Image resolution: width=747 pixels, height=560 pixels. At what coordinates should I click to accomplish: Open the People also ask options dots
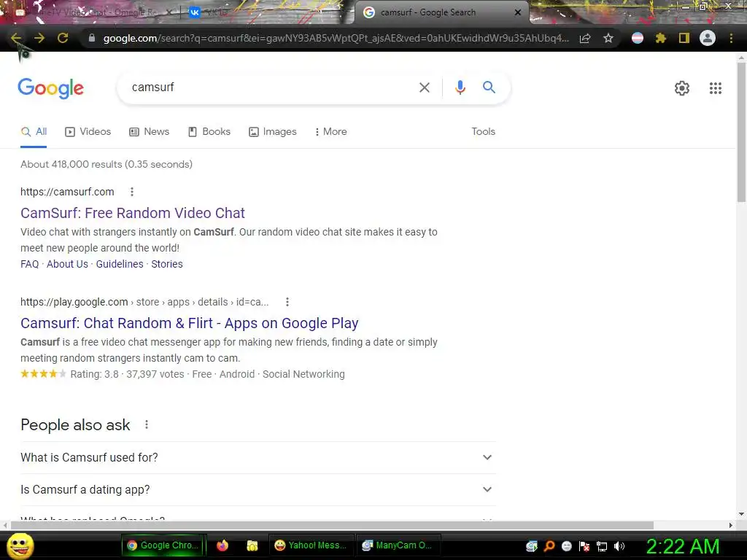pyautogui.click(x=147, y=424)
